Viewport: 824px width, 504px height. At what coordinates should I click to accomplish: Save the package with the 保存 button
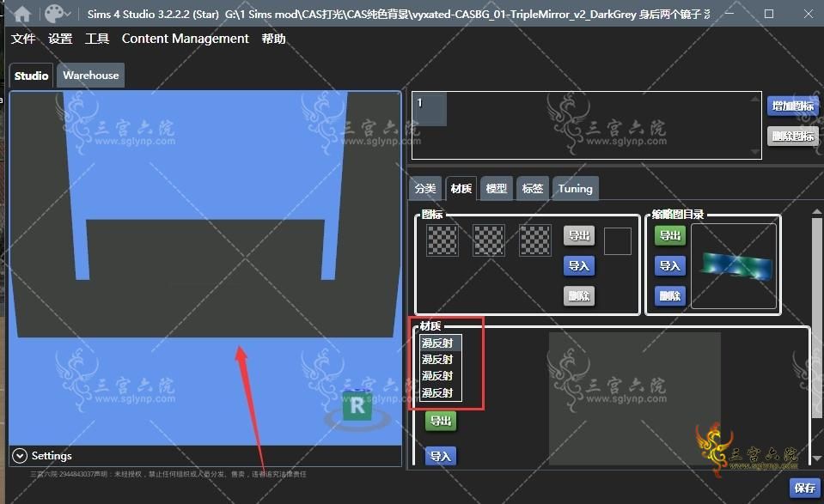tap(804, 488)
